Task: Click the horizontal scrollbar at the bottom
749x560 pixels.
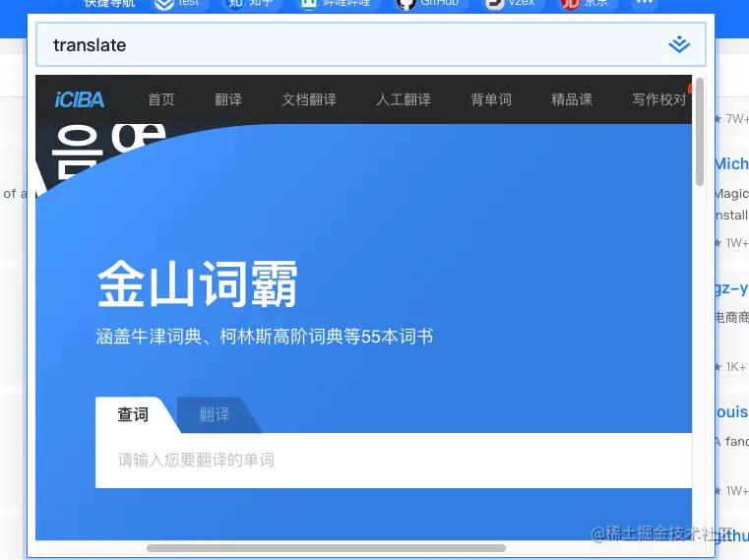Action: click(326, 548)
